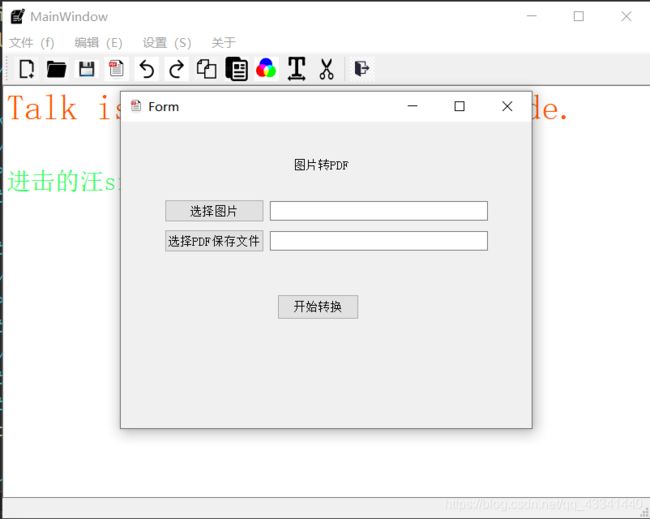
Task: Save with the floppy disk icon
Action: coord(87,69)
